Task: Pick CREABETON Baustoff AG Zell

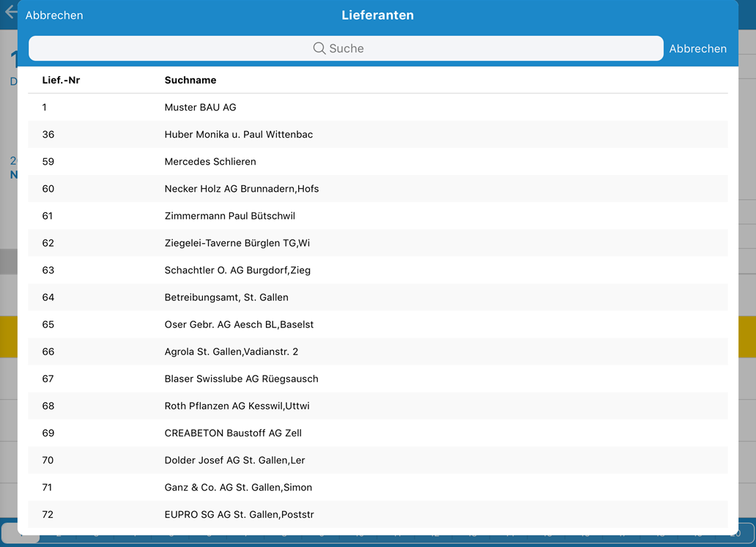Action: 377,433
